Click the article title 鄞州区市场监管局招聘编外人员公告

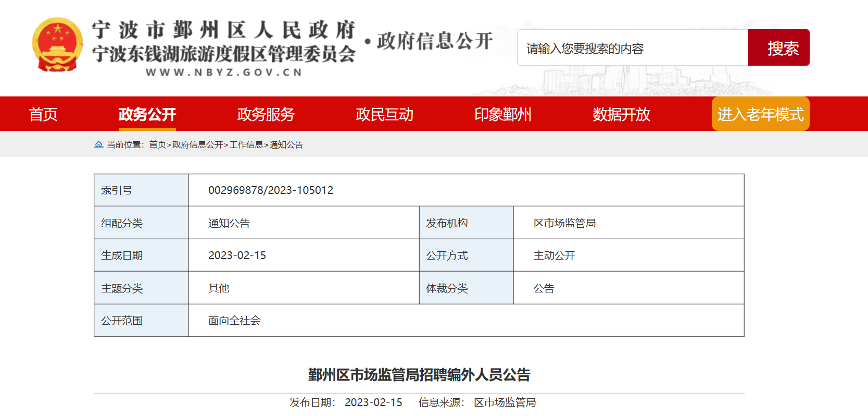pyautogui.click(x=419, y=375)
